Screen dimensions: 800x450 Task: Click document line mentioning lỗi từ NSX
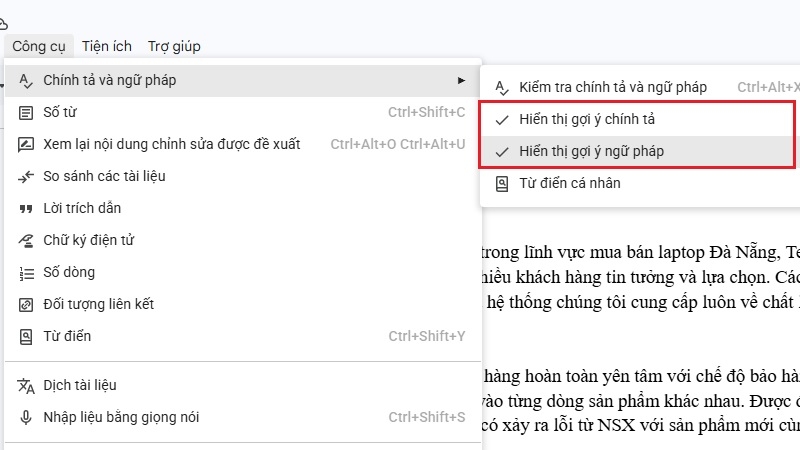(640, 426)
